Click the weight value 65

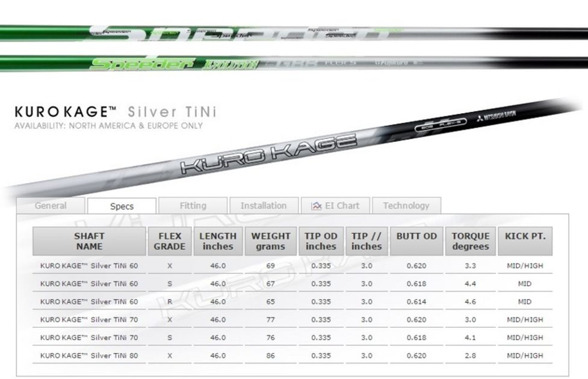271,302
